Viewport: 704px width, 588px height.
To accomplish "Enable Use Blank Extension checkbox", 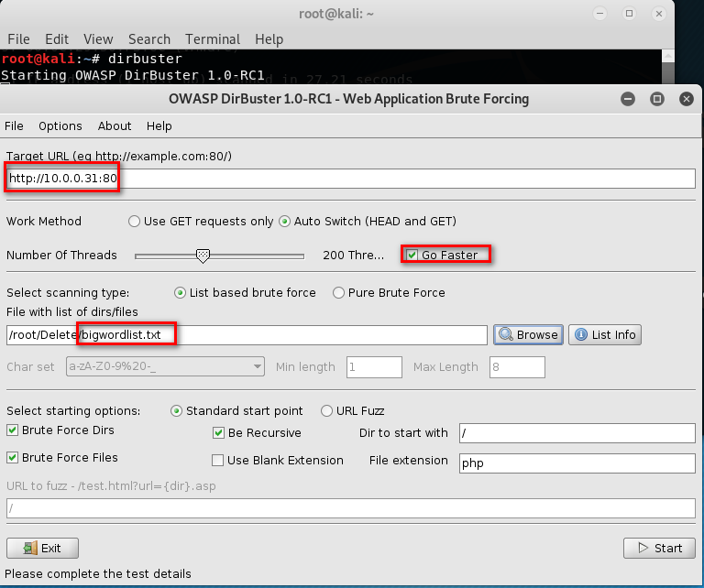I will click(218, 460).
